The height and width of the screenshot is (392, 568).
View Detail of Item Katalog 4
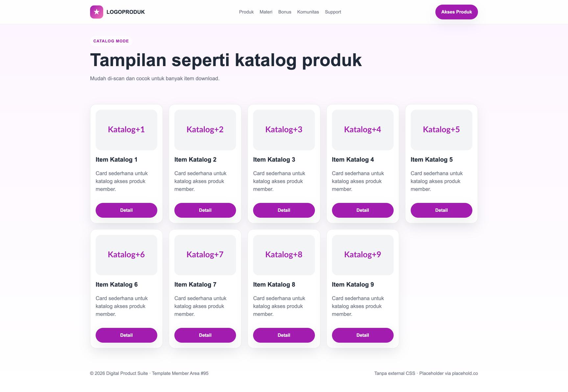tap(363, 210)
